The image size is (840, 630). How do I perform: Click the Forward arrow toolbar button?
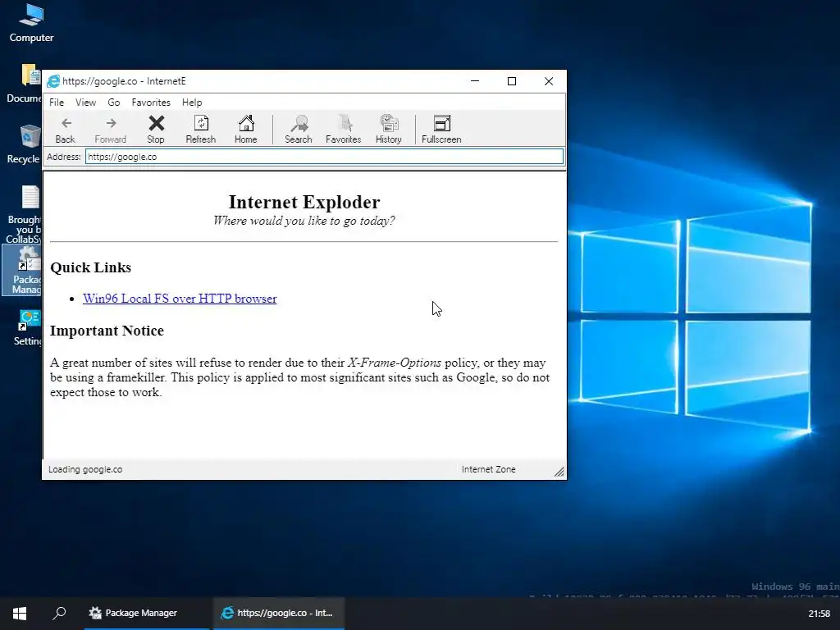[x=111, y=130]
